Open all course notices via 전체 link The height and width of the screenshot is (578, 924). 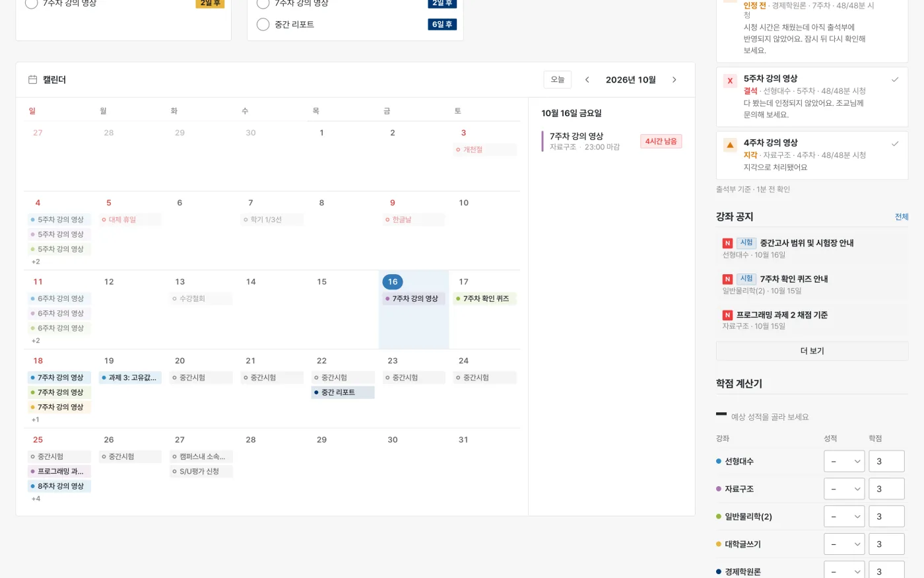click(902, 217)
